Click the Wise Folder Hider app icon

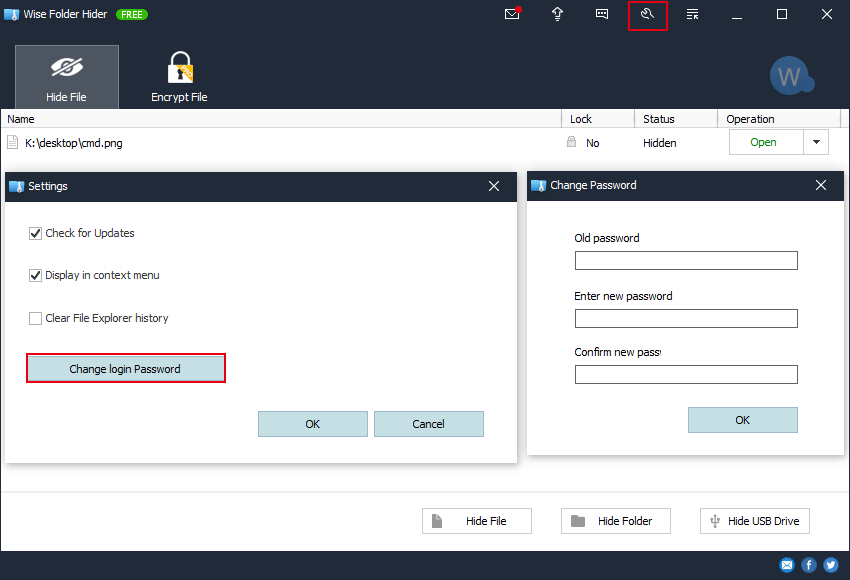click(x=11, y=15)
